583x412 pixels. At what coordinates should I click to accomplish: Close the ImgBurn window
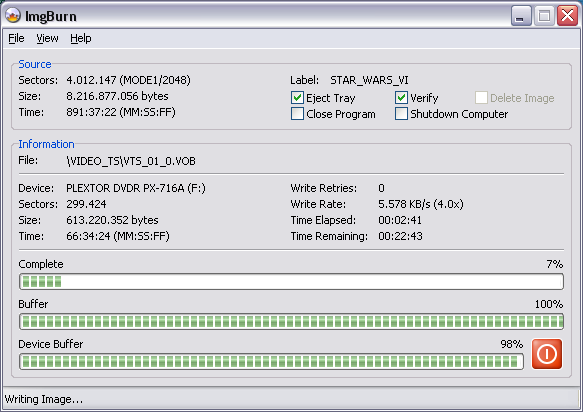click(567, 16)
